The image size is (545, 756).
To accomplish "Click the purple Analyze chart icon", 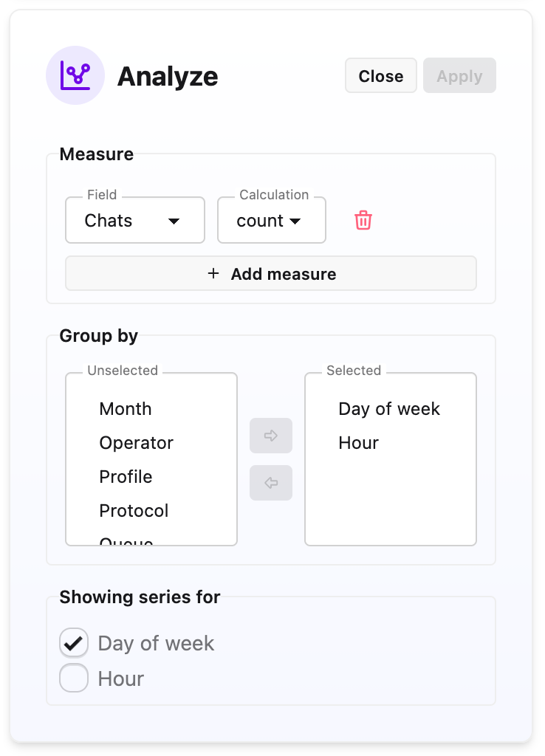I will coord(75,75).
